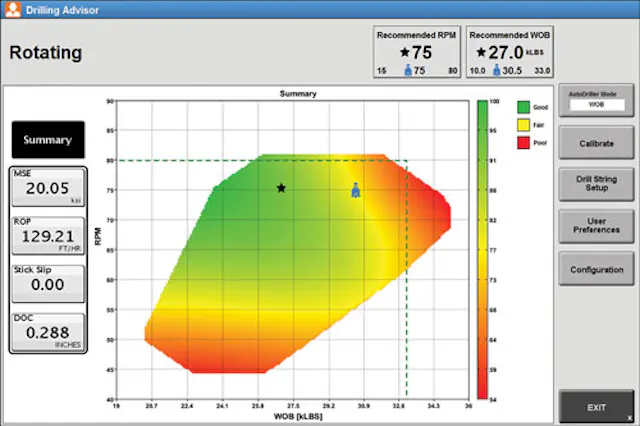Click the EXIT button
This screenshot has height=426, width=640.
click(x=596, y=407)
